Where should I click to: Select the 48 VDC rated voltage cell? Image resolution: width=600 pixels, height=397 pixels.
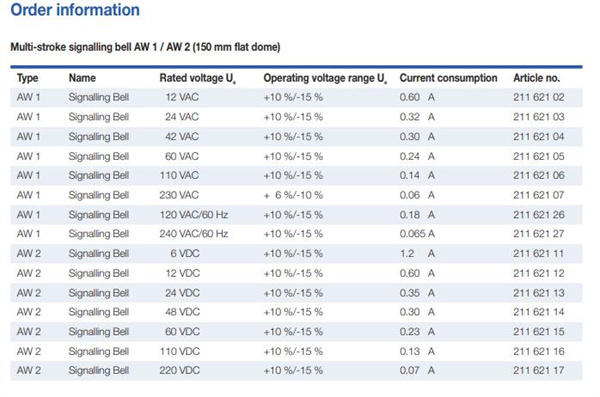(x=183, y=312)
